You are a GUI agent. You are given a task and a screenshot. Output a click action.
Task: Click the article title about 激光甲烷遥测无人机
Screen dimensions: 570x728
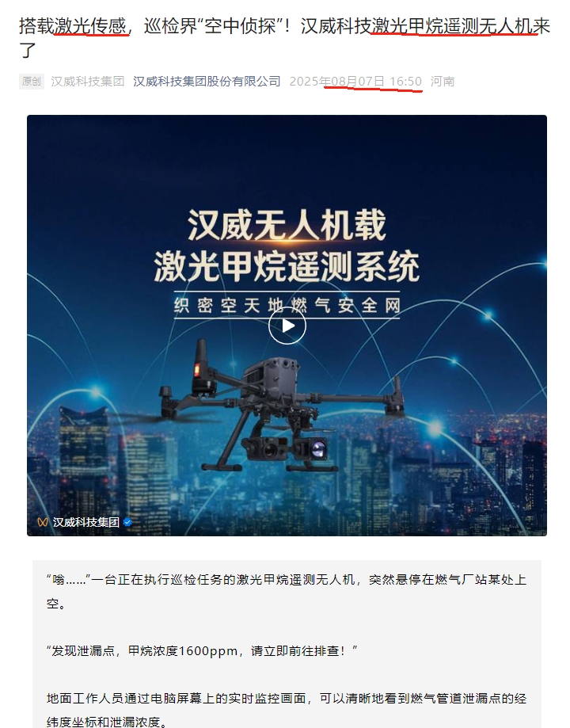tap(284, 38)
